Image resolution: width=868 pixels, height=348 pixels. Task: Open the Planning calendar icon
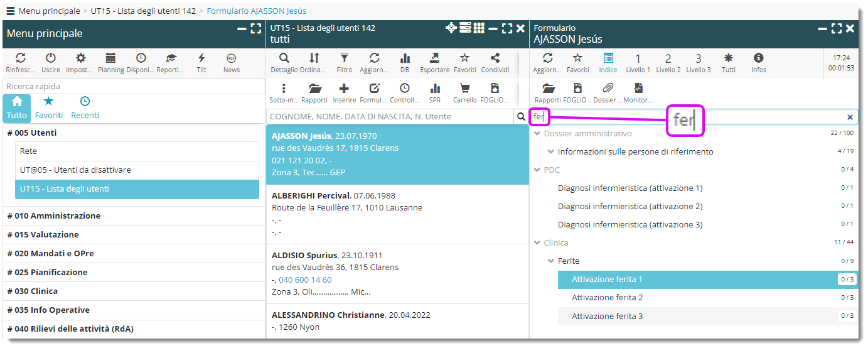[x=110, y=58]
